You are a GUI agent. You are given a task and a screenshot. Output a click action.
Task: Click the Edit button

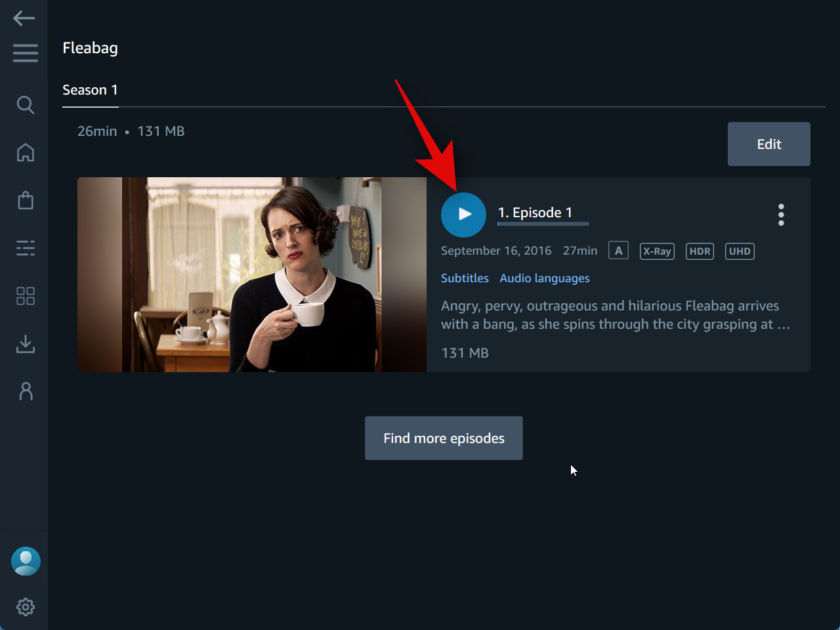(x=769, y=144)
